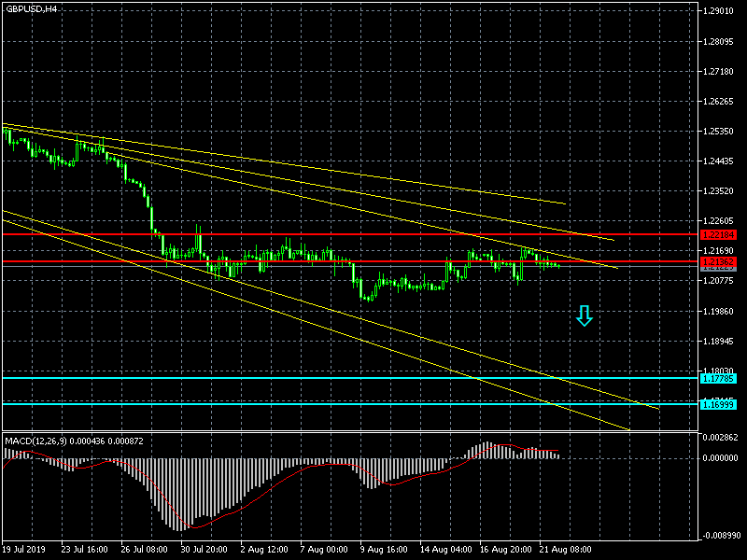Click the 1.18030 price axis label
747x560 pixels.
tap(718, 371)
